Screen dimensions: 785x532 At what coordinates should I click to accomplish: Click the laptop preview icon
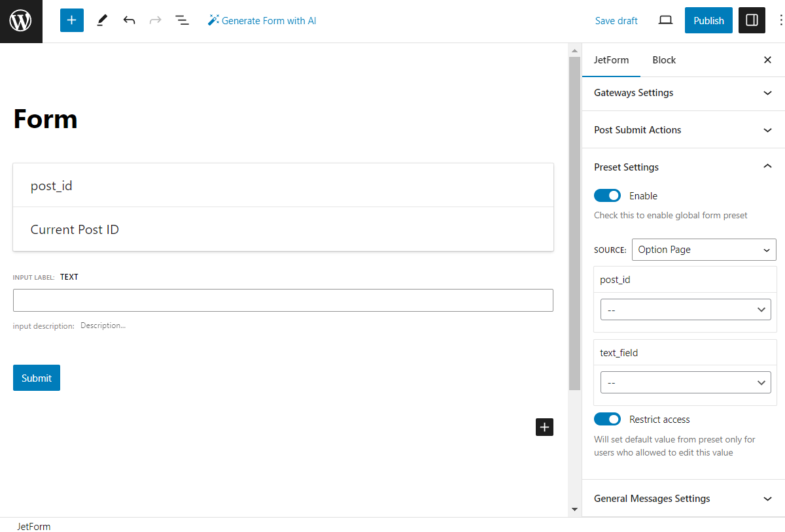665,20
